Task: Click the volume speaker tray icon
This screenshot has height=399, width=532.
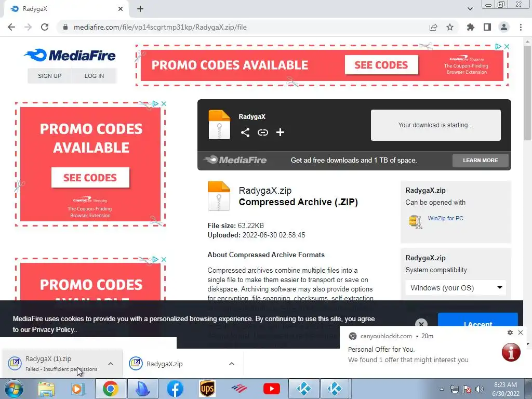Action: pyautogui.click(x=480, y=389)
